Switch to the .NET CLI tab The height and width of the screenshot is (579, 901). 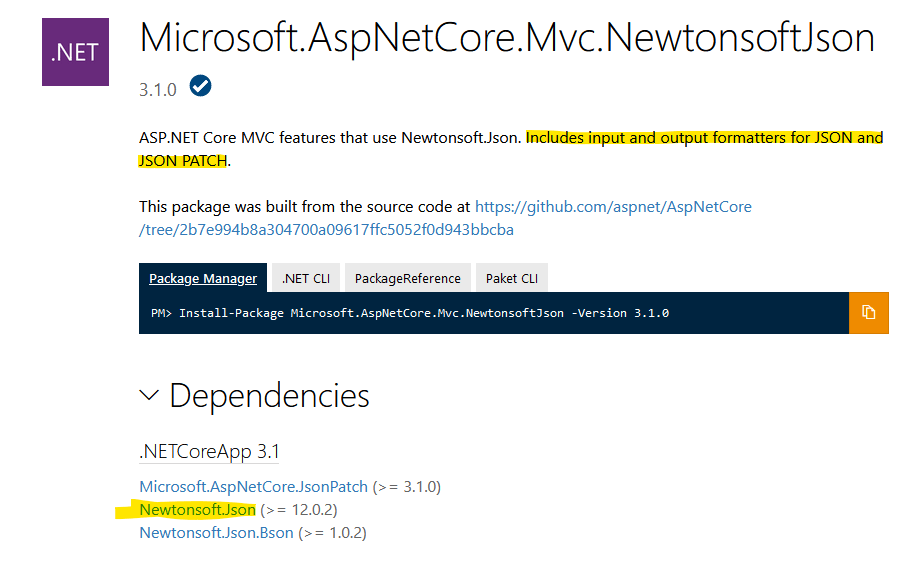(307, 278)
